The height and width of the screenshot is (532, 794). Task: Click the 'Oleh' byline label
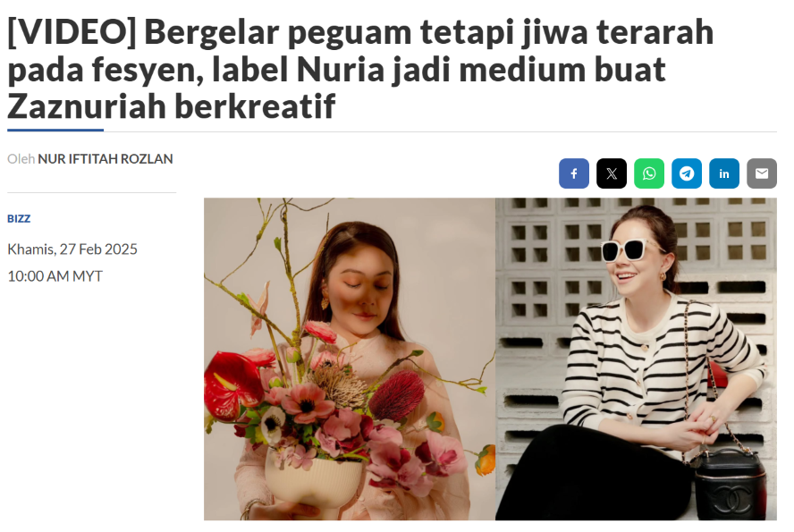point(21,159)
